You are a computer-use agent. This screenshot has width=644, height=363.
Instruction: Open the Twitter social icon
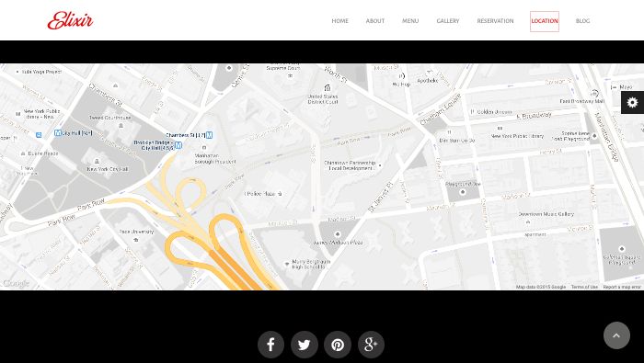click(305, 345)
